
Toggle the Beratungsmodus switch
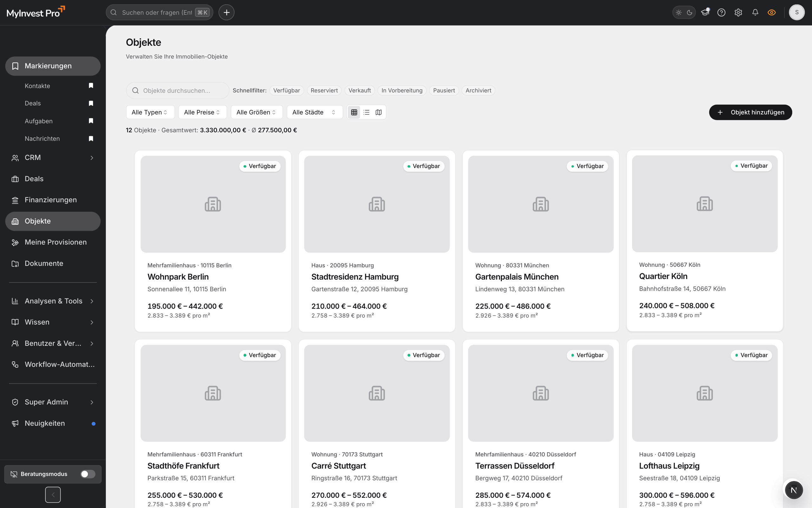pos(88,474)
